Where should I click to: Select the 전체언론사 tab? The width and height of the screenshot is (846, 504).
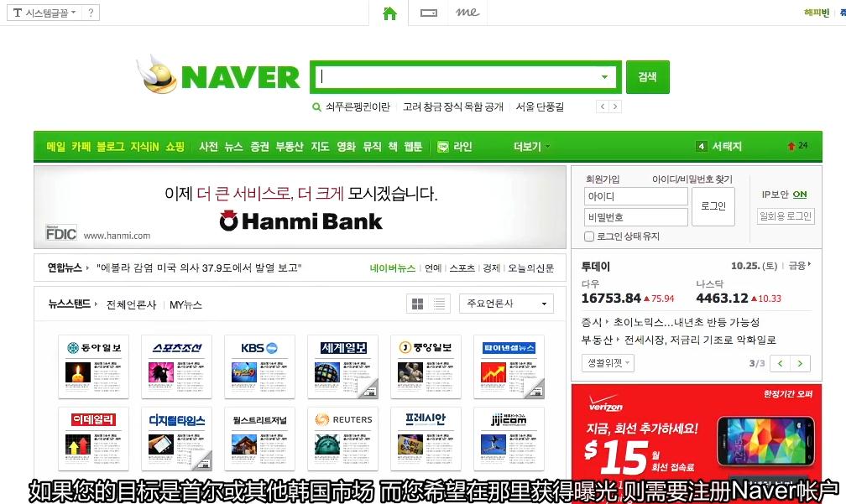pos(131,305)
